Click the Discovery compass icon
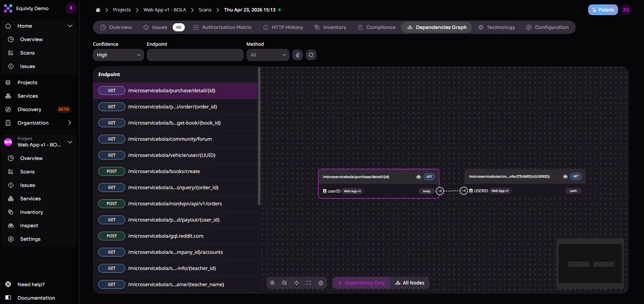This screenshot has height=304, width=644. point(8,109)
